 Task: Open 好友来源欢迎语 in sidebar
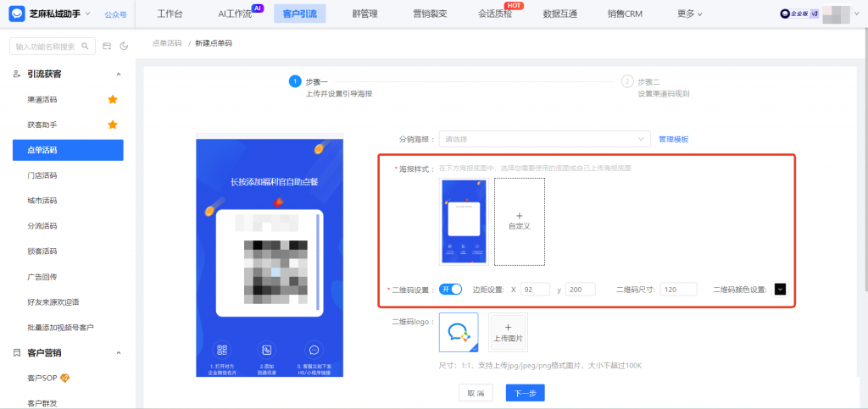tap(53, 302)
